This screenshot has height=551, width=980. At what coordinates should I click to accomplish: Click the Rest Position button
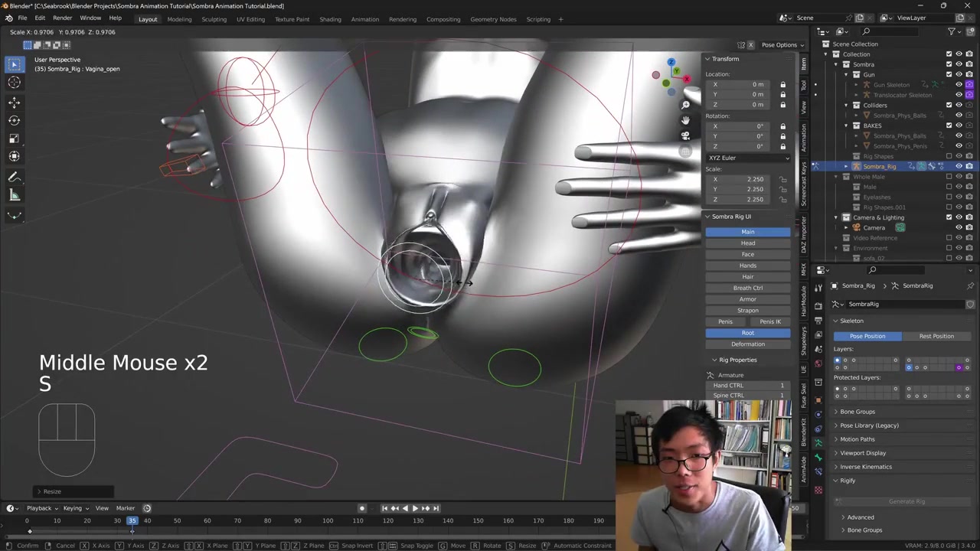point(936,336)
